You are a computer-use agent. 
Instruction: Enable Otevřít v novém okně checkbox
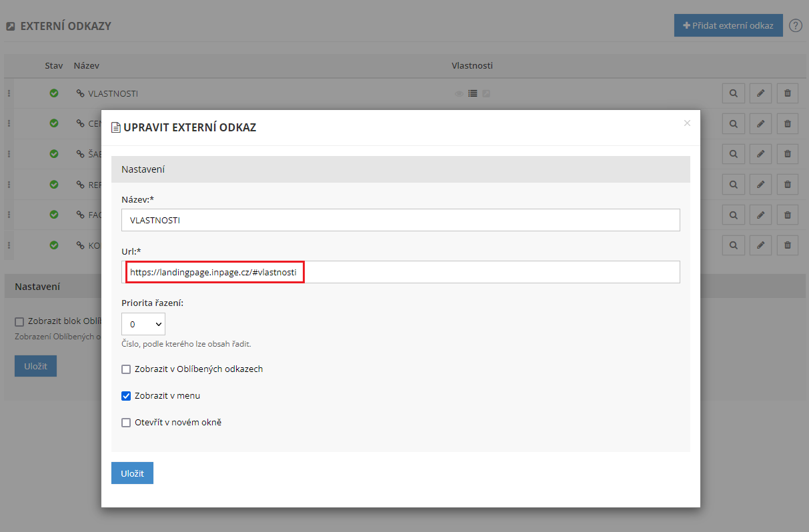[126, 423]
